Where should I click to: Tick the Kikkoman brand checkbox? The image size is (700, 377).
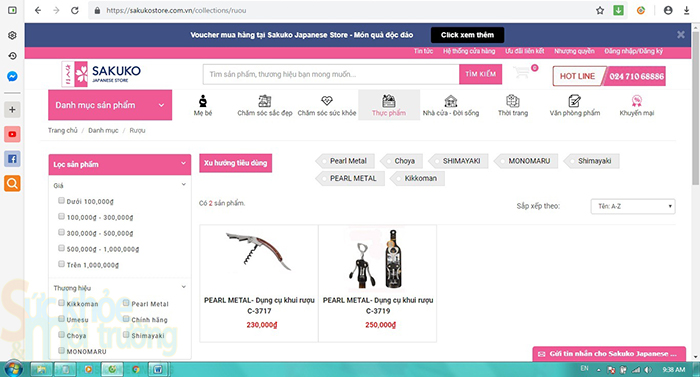62,303
